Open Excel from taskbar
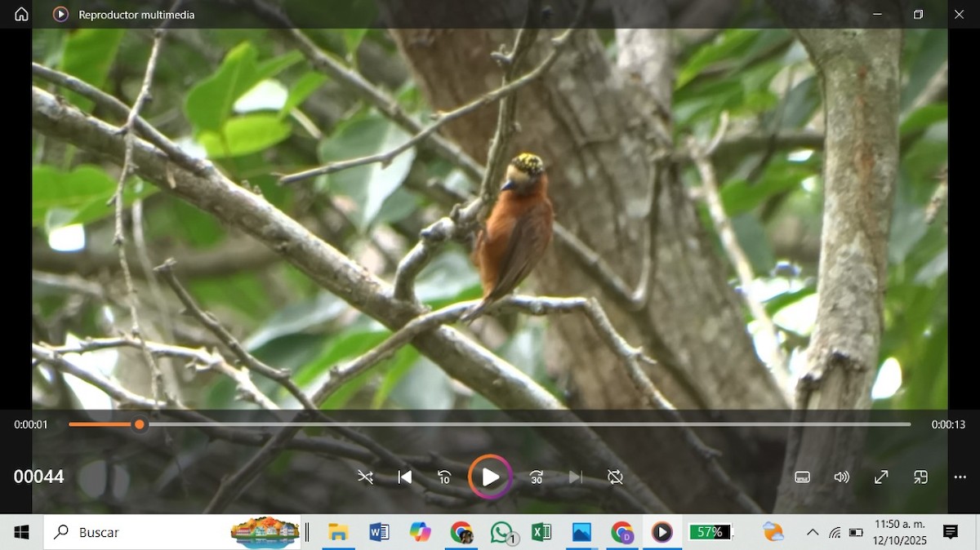 click(x=541, y=532)
